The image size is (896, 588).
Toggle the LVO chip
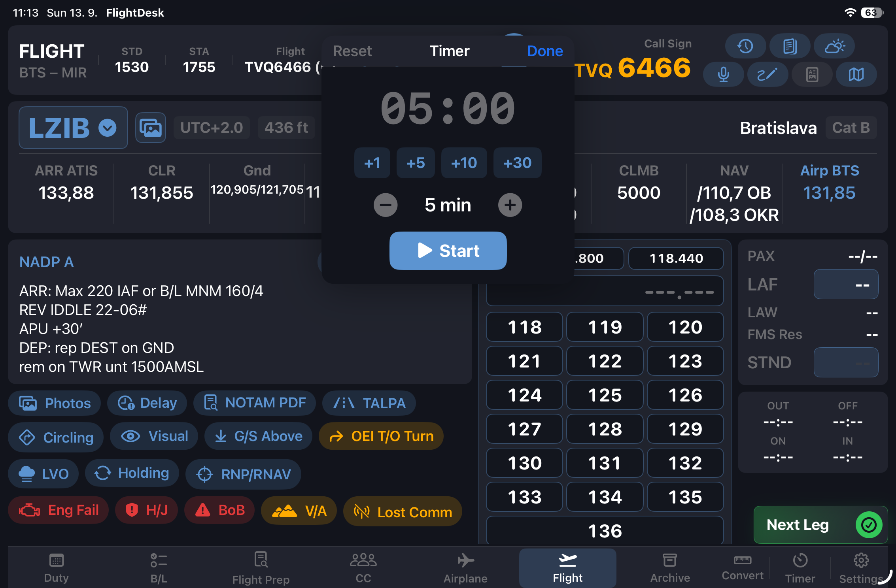coord(43,473)
